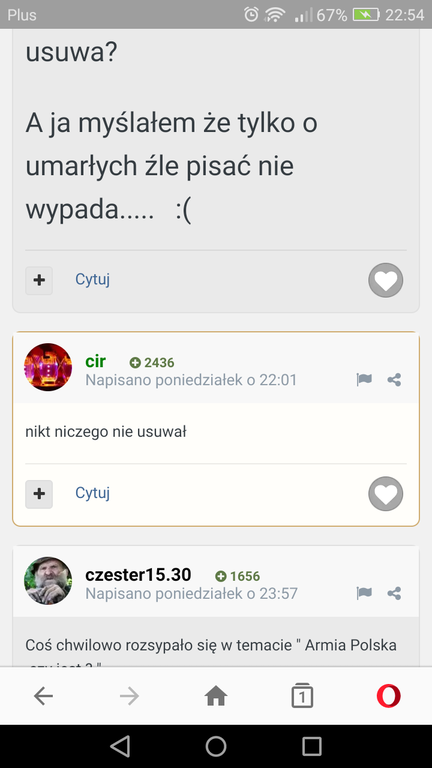Open the Opera menu icon
This screenshot has height=768, width=432.
pos(388,696)
